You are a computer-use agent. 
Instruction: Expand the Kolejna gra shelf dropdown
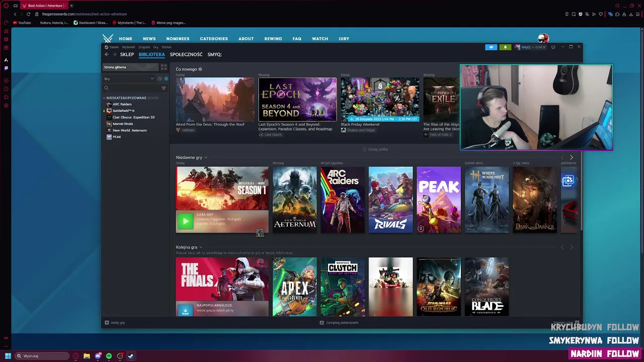click(200, 247)
